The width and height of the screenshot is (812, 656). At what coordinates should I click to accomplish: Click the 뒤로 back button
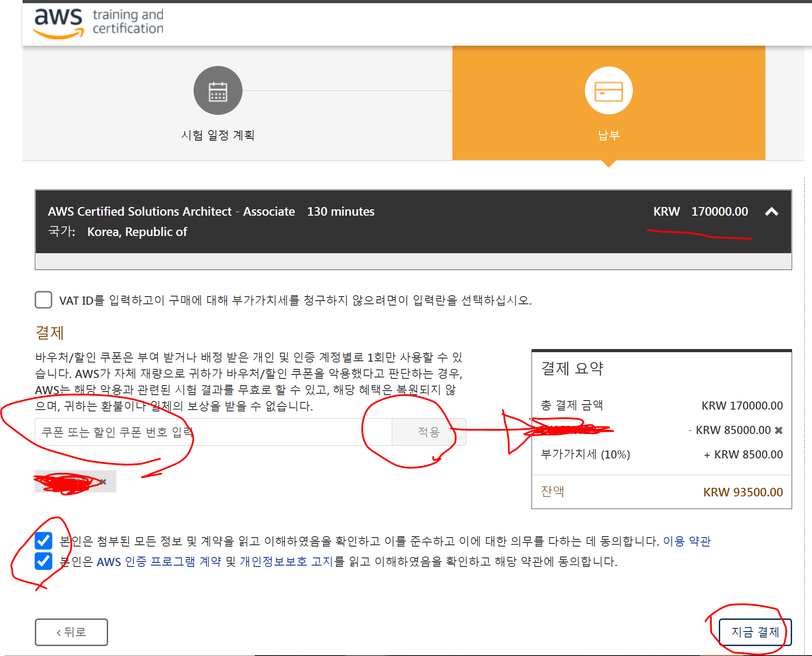click(71, 632)
